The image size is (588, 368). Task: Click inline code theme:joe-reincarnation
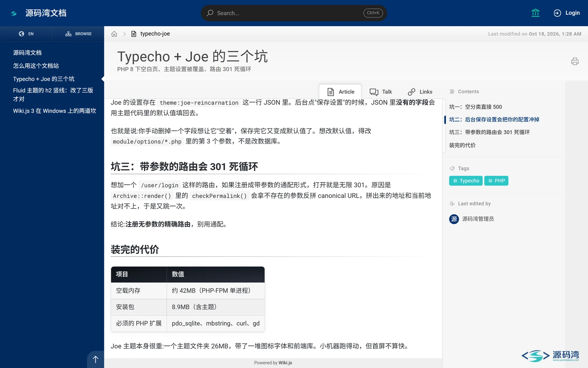(x=199, y=103)
